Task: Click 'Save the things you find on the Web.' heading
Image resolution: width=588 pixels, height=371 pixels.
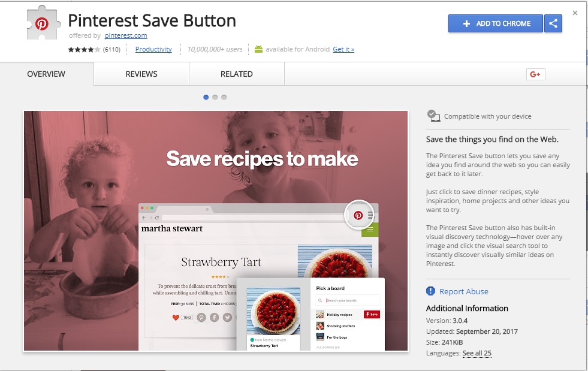Action: click(x=492, y=140)
